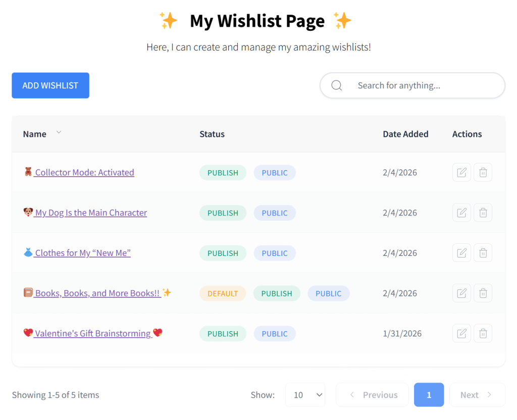Screen dimensions: 517x420
Task: Open the Name column sort dropdown
Action: click(x=59, y=132)
